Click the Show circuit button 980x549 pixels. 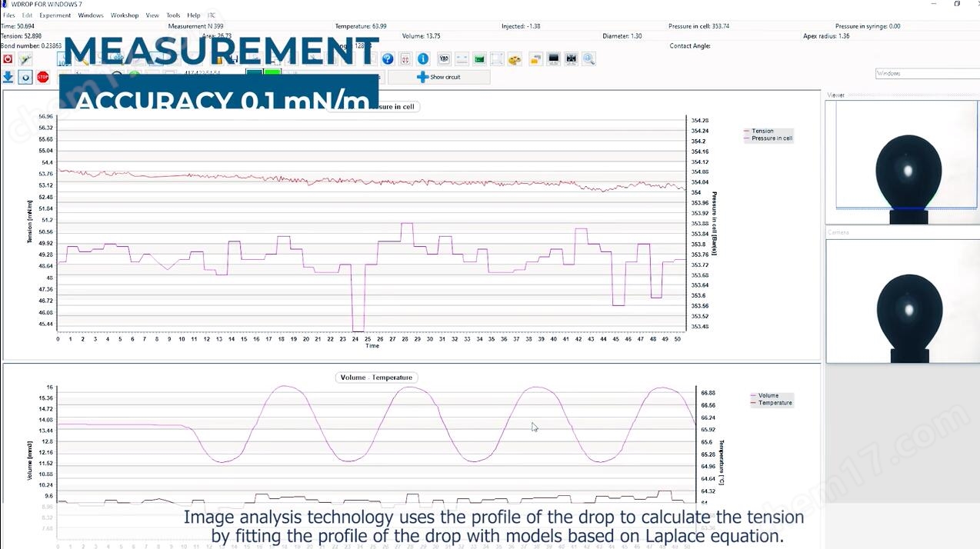(x=438, y=77)
